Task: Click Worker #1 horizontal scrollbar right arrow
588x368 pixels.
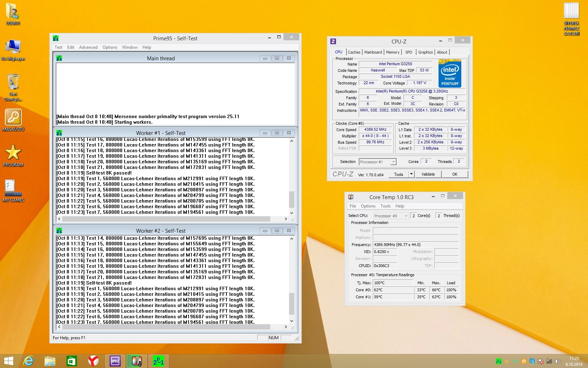Action: pyautogui.click(x=286, y=219)
